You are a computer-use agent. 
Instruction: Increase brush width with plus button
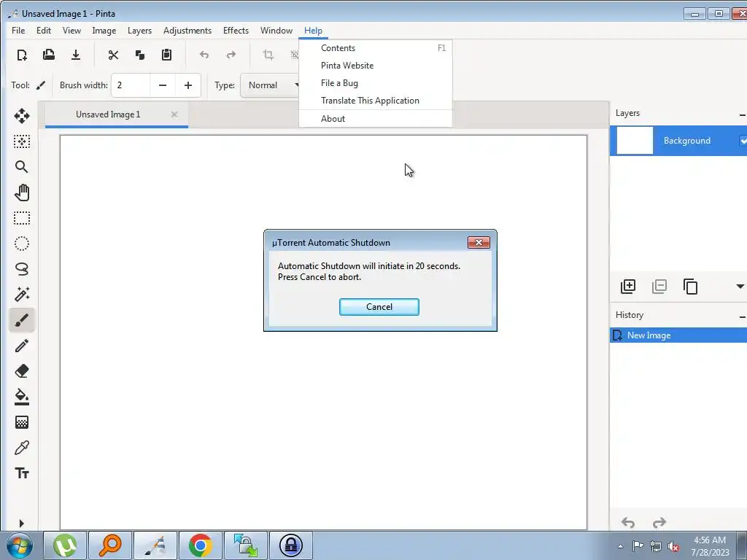tap(188, 85)
